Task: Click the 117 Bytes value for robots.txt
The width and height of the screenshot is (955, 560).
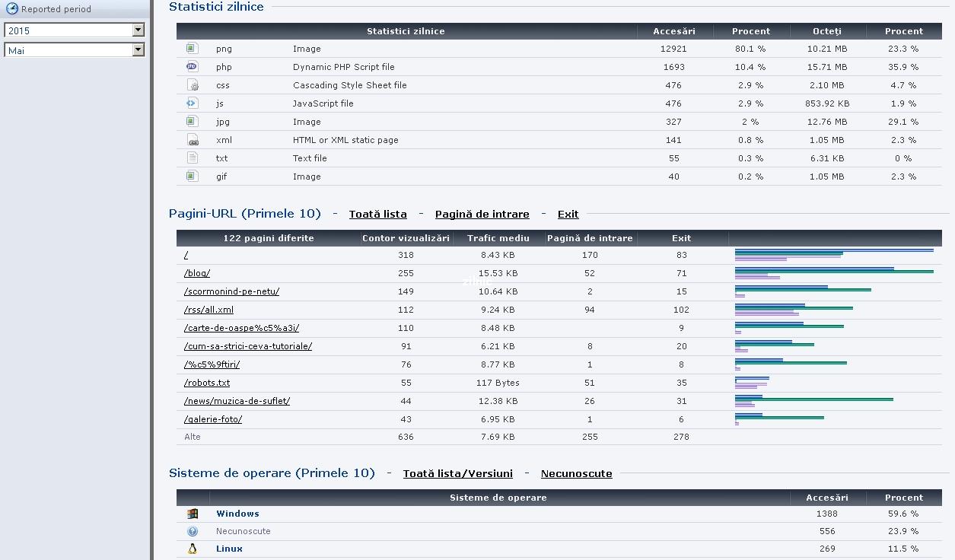Action: [x=498, y=383]
